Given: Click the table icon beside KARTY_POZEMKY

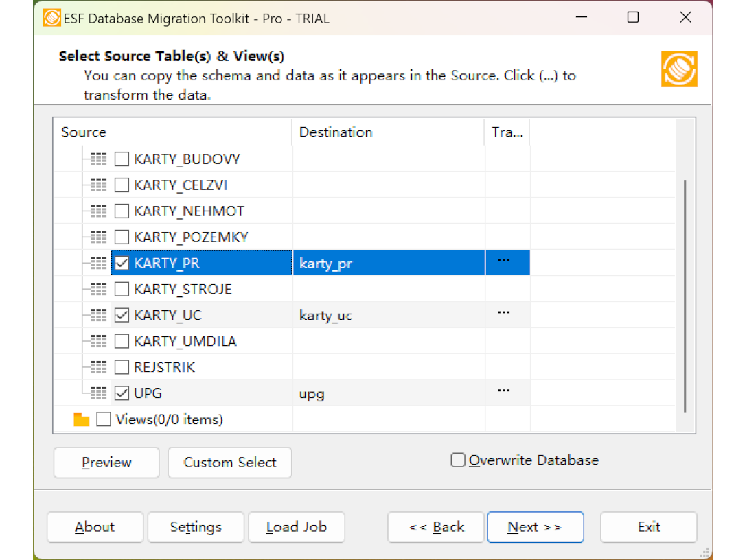Looking at the screenshot, I should click(97, 237).
